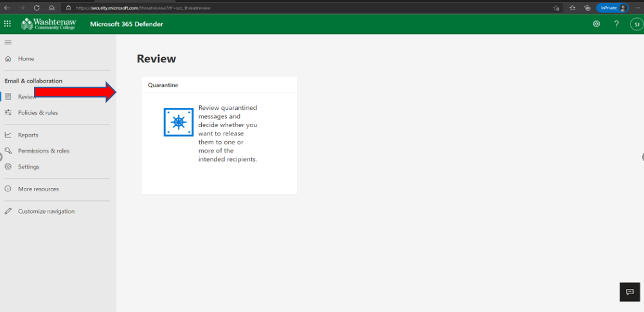This screenshot has width=644, height=312.
Task: Open the settings gear in header
Action: tap(596, 24)
